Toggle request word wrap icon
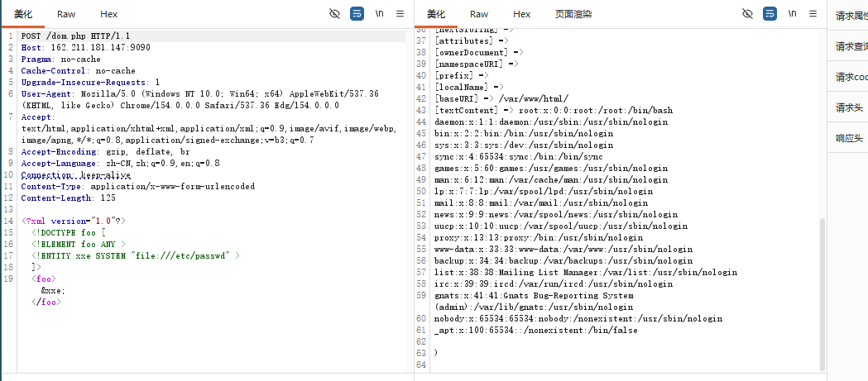Screen dimensions: 868x381 tap(357, 14)
